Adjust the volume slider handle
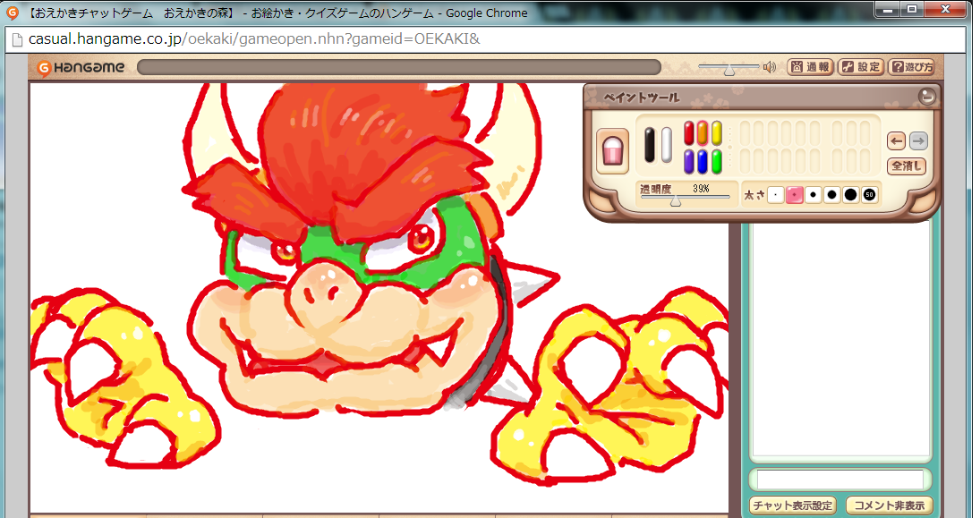Viewport: 980px width, 518px height. 729,70
